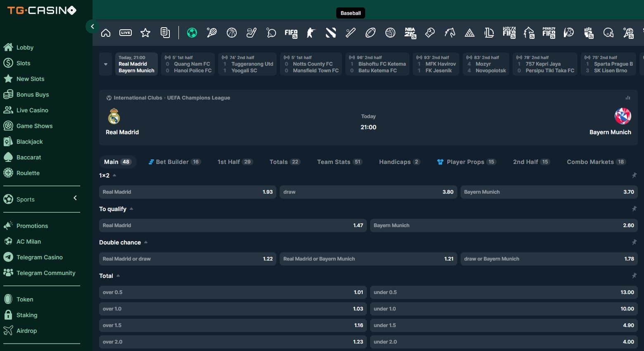The height and width of the screenshot is (351, 644).
Task: Switch to the Combo Markets tab
Action: click(596, 162)
